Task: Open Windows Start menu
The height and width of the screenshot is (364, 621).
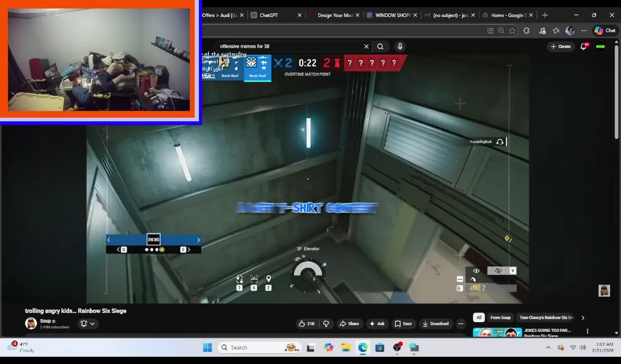Action: (207, 347)
